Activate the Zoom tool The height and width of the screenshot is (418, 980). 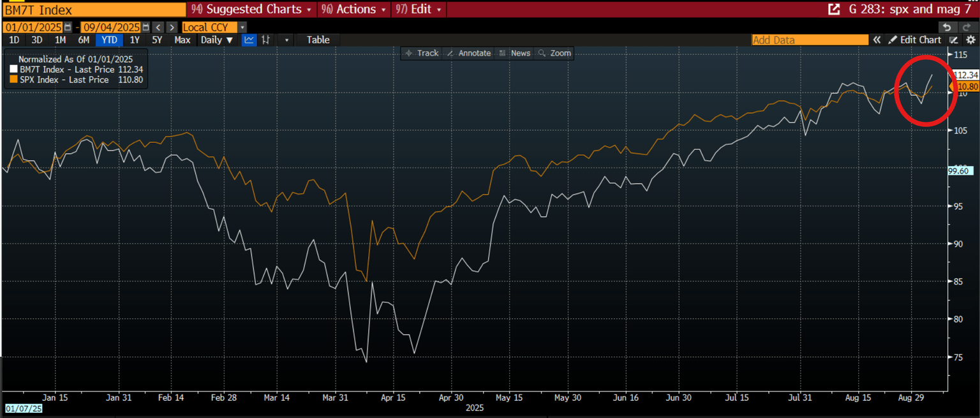[554, 53]
